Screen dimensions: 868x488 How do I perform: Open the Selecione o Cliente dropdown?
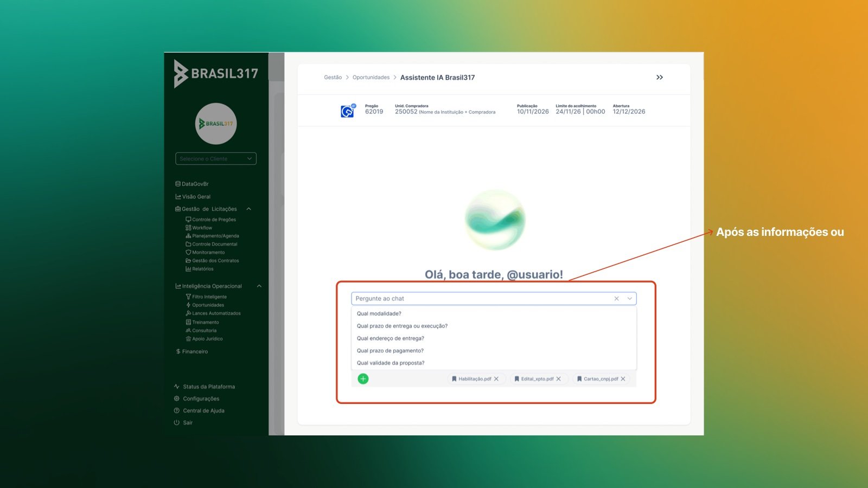click(x=216, y=159)
